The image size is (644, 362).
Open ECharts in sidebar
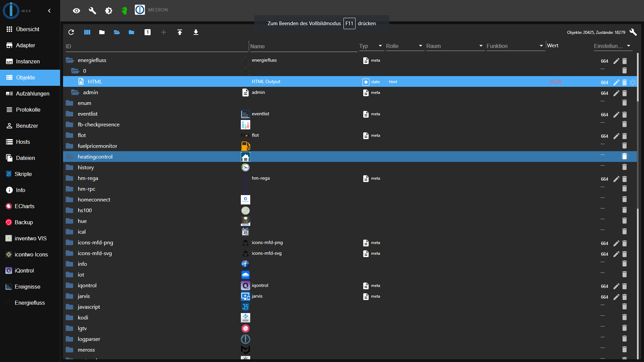(30, 206)
